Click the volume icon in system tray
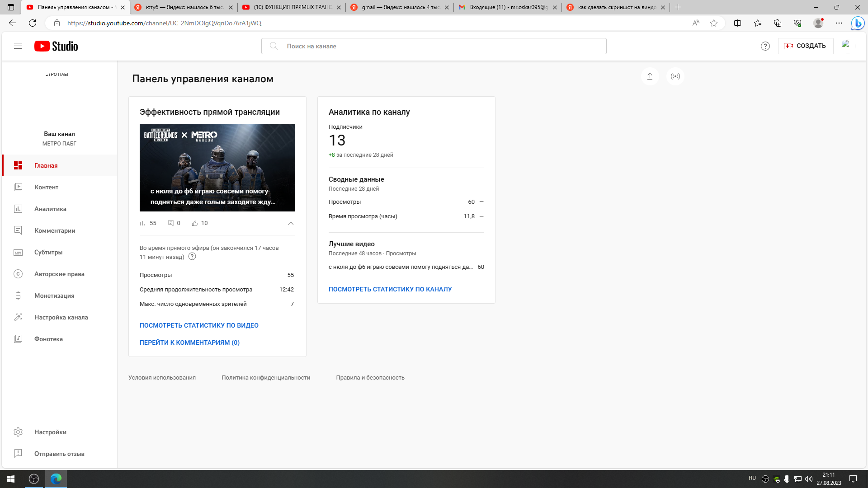Image resolution: width=868 pixels, height=488 pixels. pyautogui.click(x=809, y=479)
